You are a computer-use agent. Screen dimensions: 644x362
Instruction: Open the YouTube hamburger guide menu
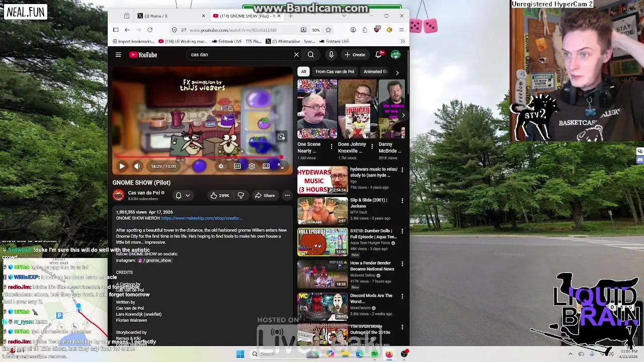(x=118, y=55)
